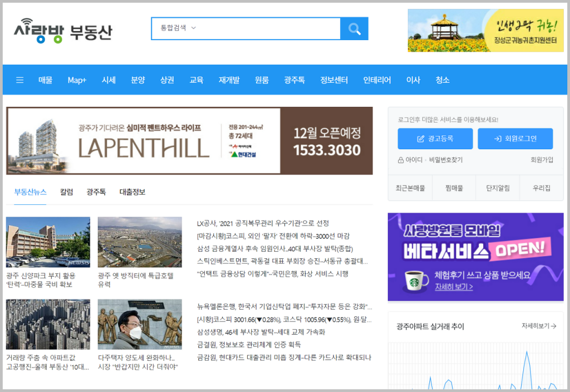Click the 사랑방 부동산 logo
The height and width of the screenshot is (392, 570).
click(63, 31)
